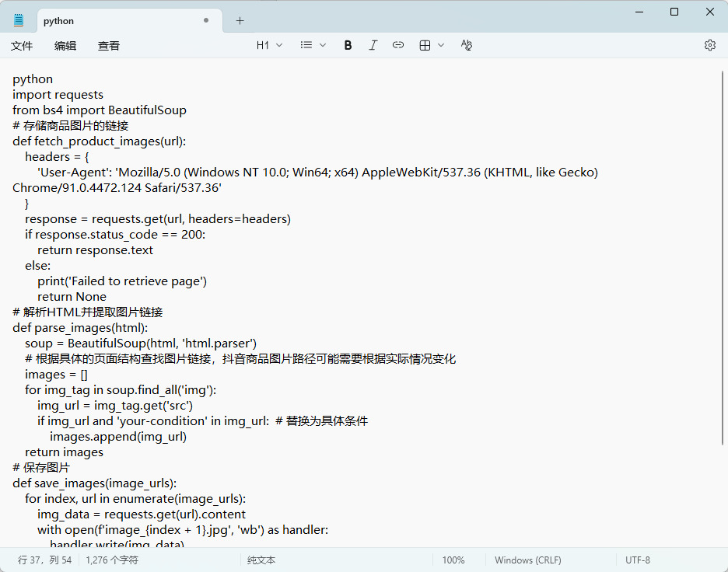Expand the table options dropdown arrow
The height and width of the screenshot is (572, 728).
441,45
